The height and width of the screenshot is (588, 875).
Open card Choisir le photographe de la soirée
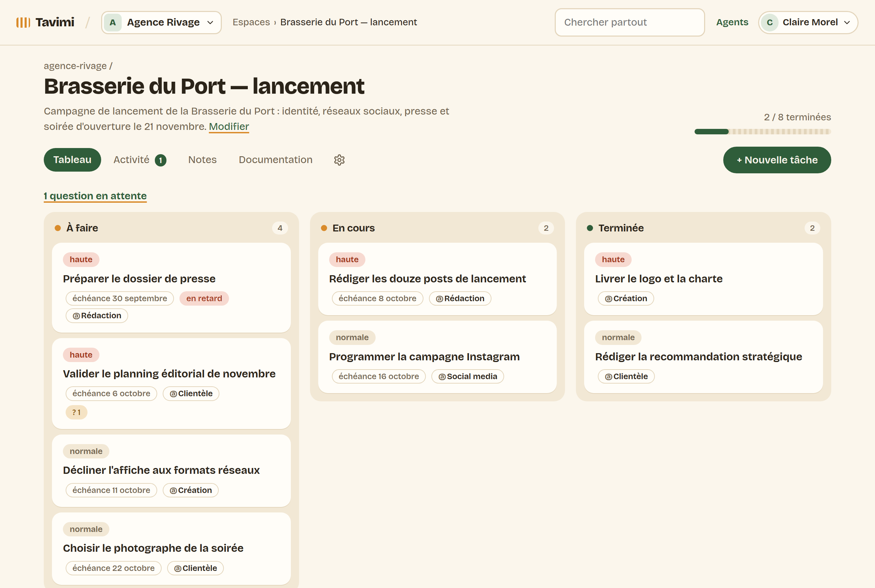[x=171, y=549]
